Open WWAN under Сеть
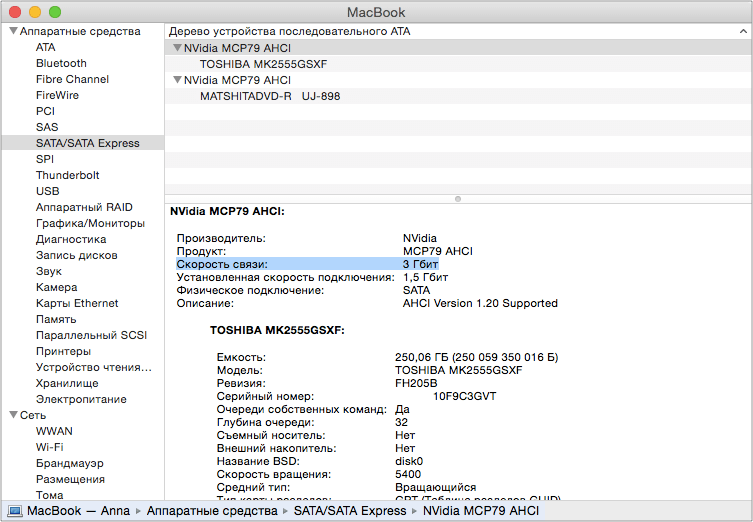753x522 pixels. click(x=54, y=431)
